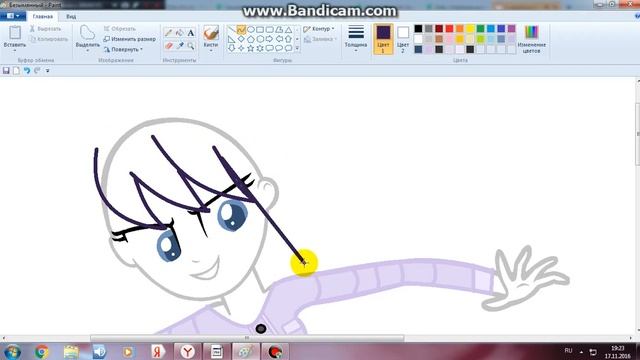This screenshot has height=360, width=640.
Task: Pick the yellow color swatch
Action: pos(470,29)
